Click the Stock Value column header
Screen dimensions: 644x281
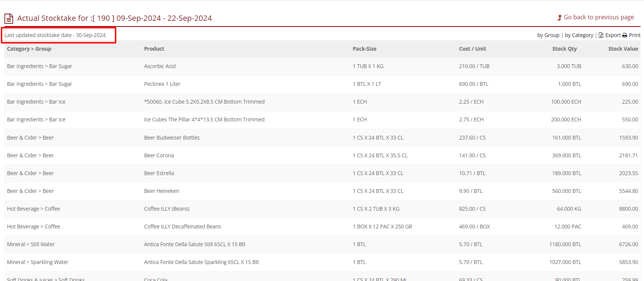tap(623, 49)
